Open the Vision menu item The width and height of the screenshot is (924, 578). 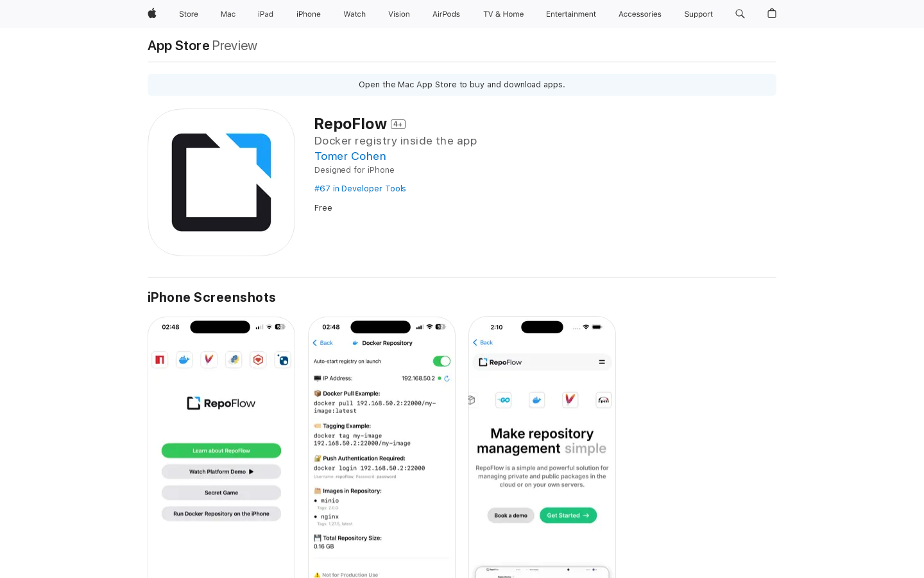399,14
